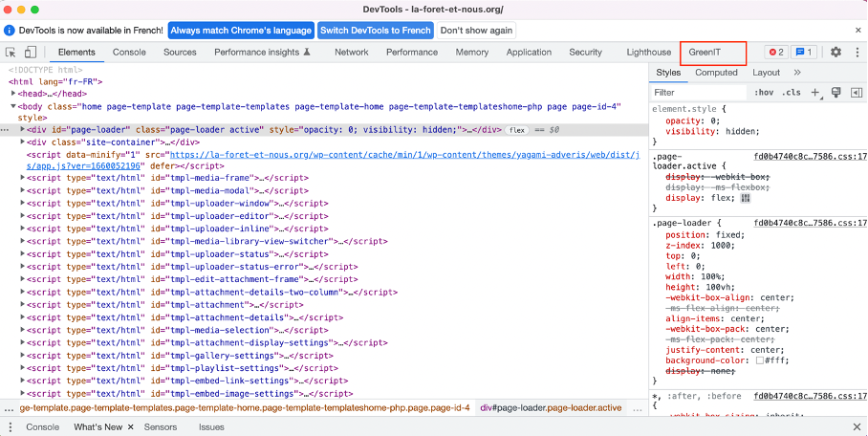868x436 pixels.
Task: Open the Lighthouse tab
Action: click(649, 52)
